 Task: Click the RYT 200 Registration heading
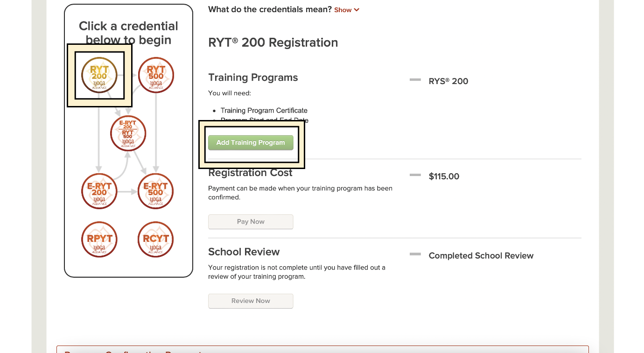pyautogui.click(x=273, y=42)
